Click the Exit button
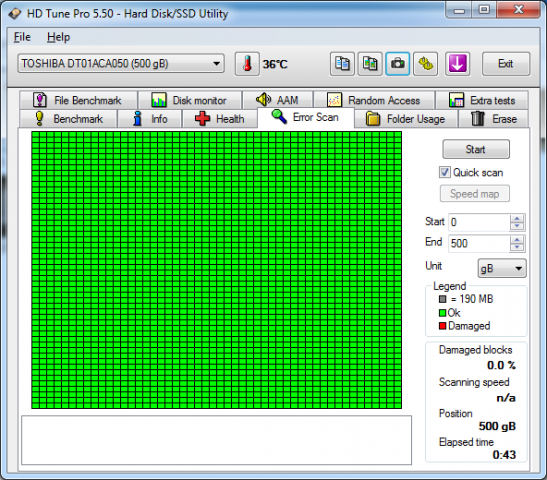Screen dimensions: 547x480 click(x=506, y=64)
